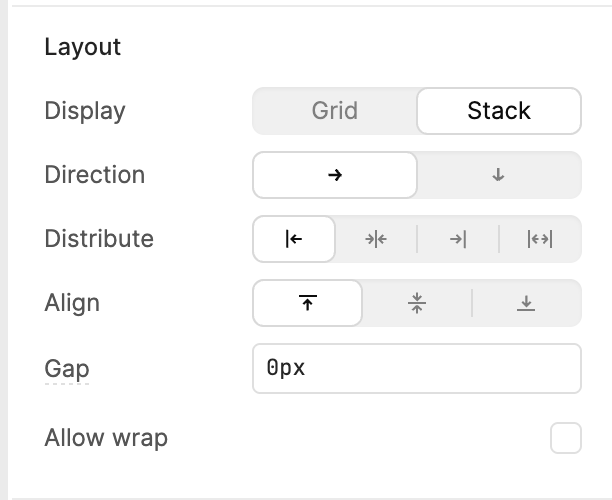612x500 pixels.
Task: Click the Allow wrap label text
Action: tap(106, 438)
